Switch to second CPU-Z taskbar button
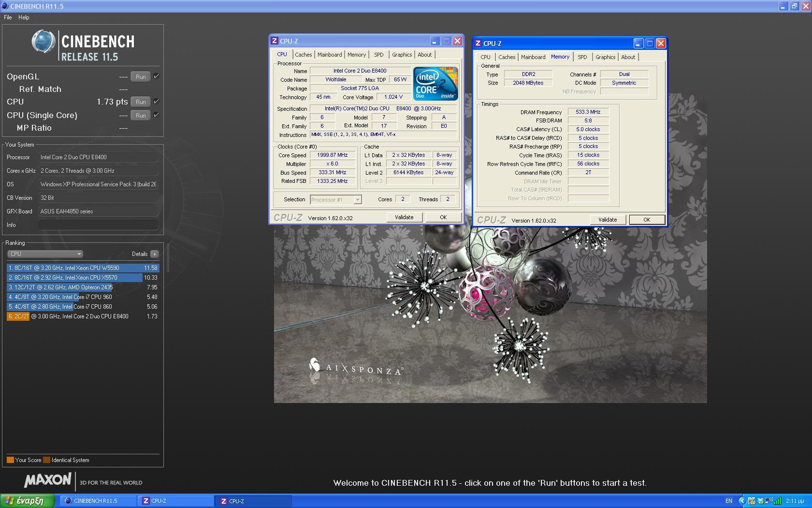This screenshot has width=812, height=508. pos(254,501)
